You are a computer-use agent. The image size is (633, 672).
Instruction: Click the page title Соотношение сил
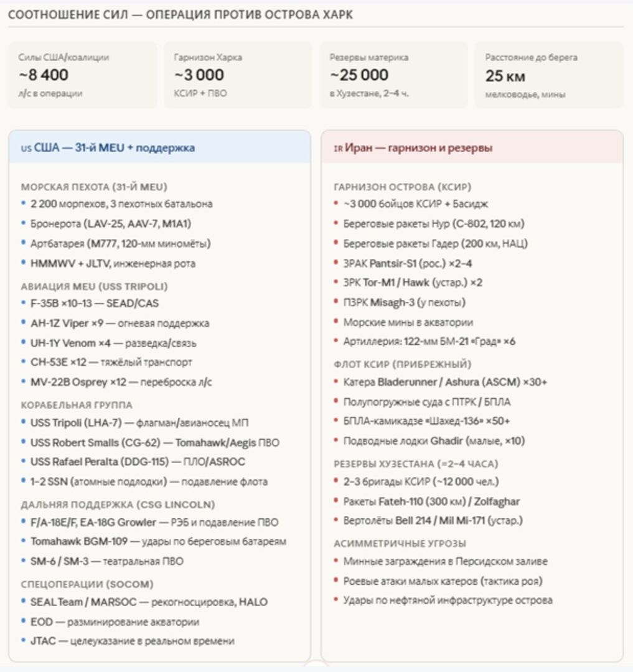pos(181,14)
